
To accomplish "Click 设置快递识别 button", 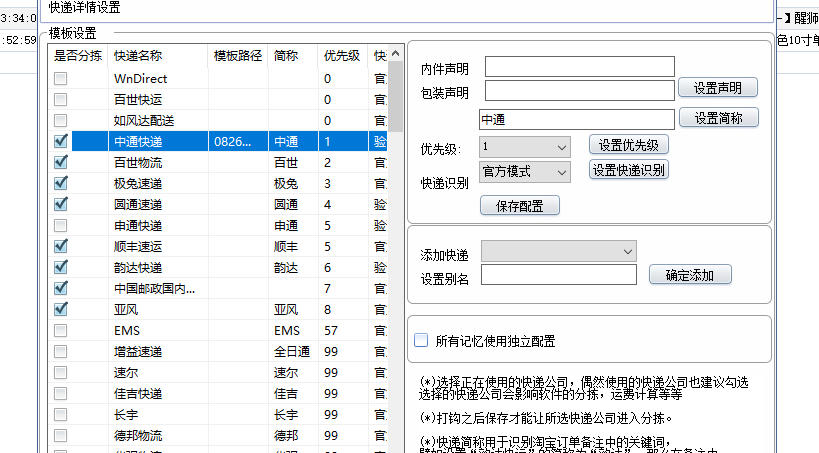I will click(x=628, y=170).
